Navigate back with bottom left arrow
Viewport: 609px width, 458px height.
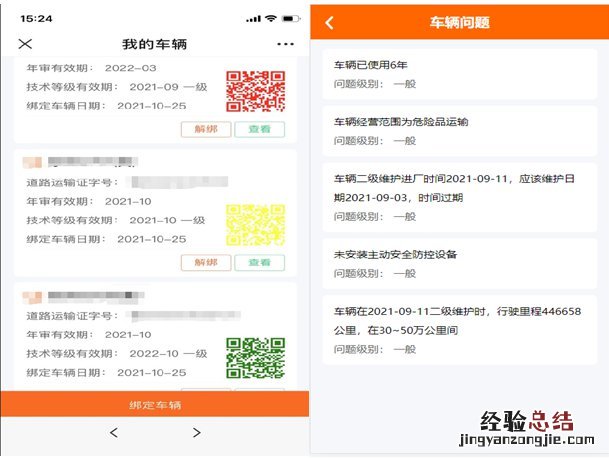113,432
